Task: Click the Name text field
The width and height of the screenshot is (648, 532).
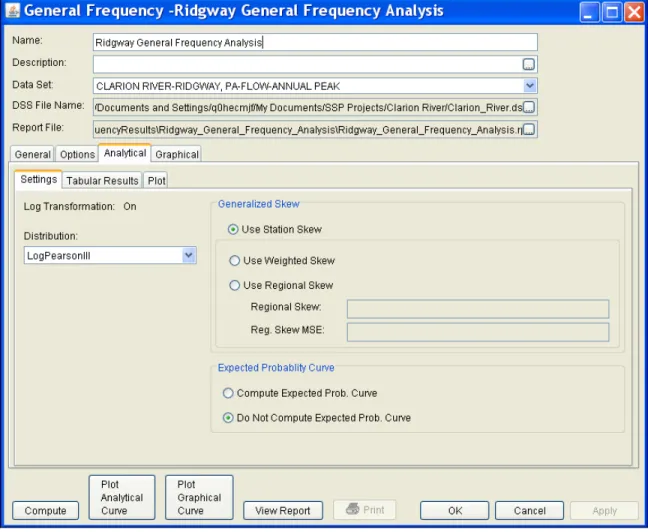Action: [315, 42]
